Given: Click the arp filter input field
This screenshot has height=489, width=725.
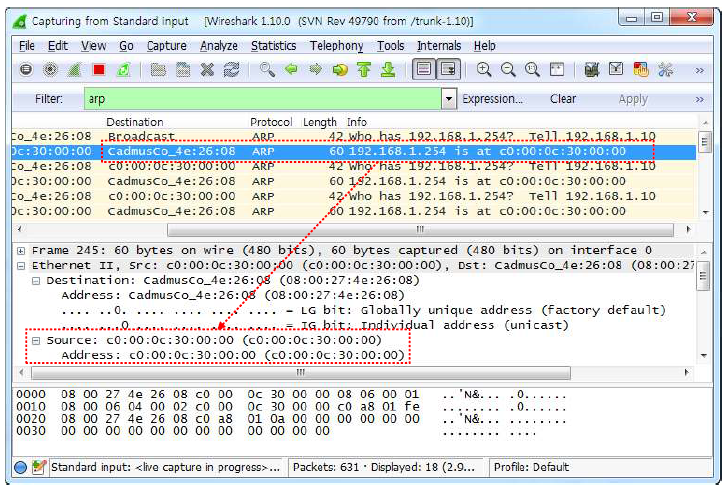Looking at the screenshot, I should pos(263,99).
